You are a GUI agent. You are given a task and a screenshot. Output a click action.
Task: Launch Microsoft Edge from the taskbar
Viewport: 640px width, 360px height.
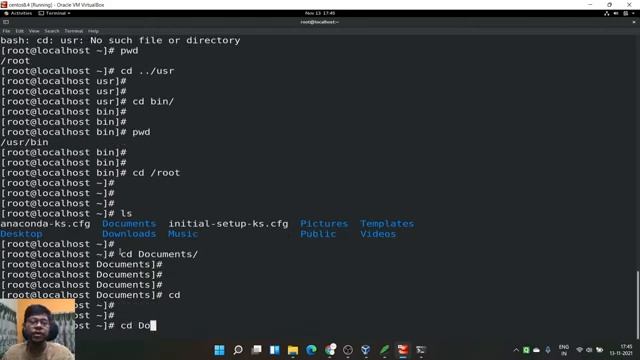pyautogui.click(x=311, y=350)
